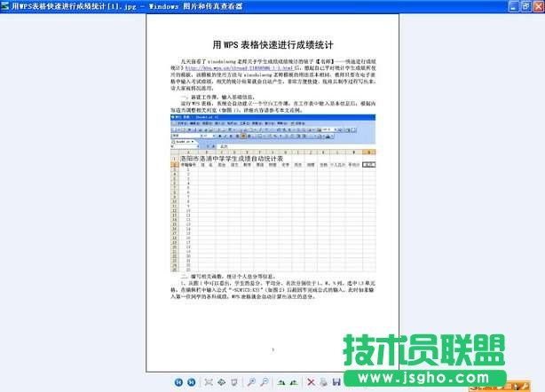Zoom in on the image
The width and height of the screenshot is (545, 392).
click(x=251, y=382)
